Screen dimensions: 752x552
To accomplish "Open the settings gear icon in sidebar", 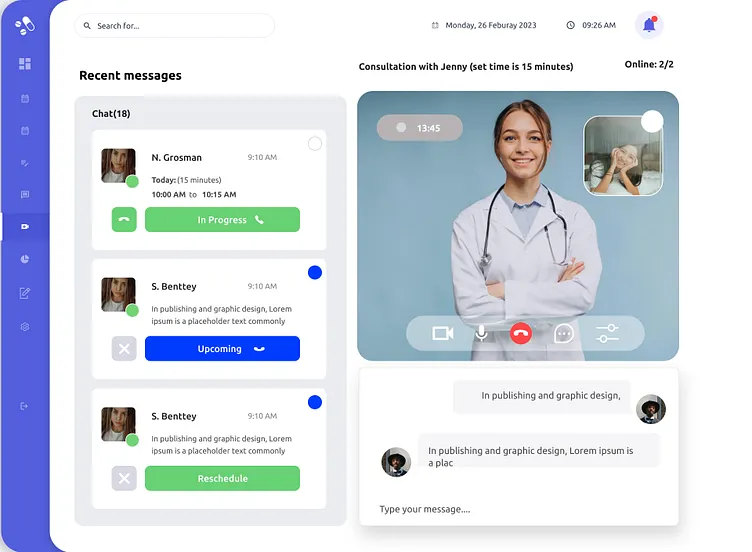I will (x=25, y=327).
